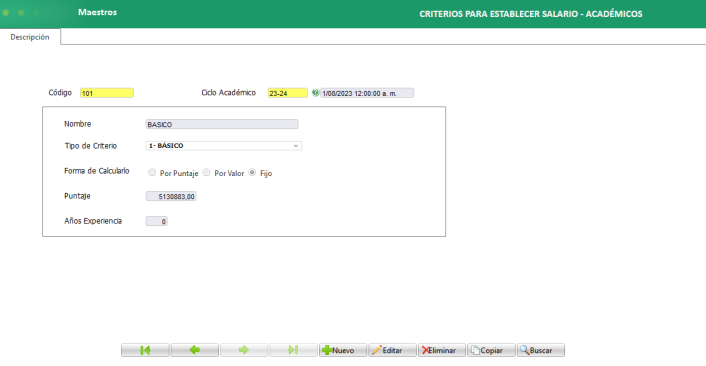Go to the previous record arrow button
The image size is (706, 366).
[x=195, y=350]
